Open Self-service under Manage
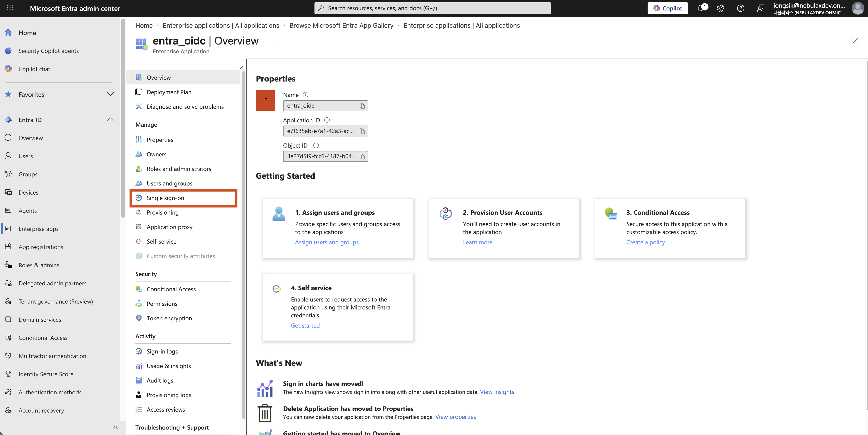Image resolution: width=868 pixels, height=435 pixels. point(161,241)
